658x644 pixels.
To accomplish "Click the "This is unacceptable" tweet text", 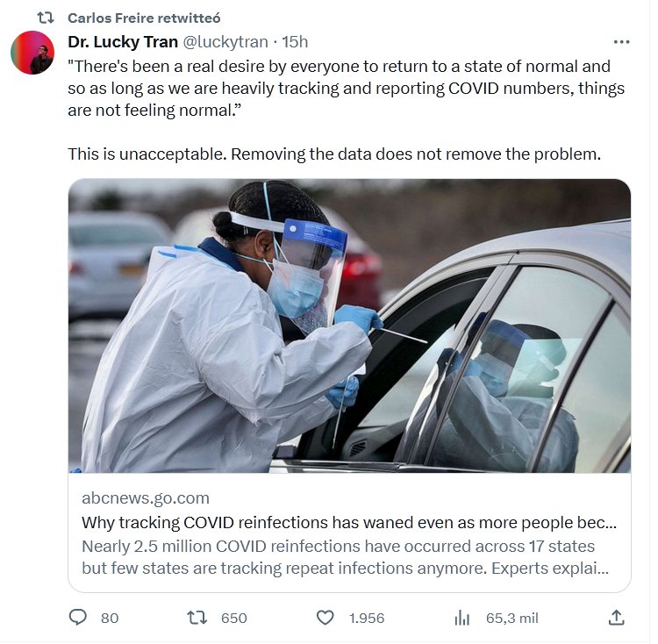I will pos(334,154).
